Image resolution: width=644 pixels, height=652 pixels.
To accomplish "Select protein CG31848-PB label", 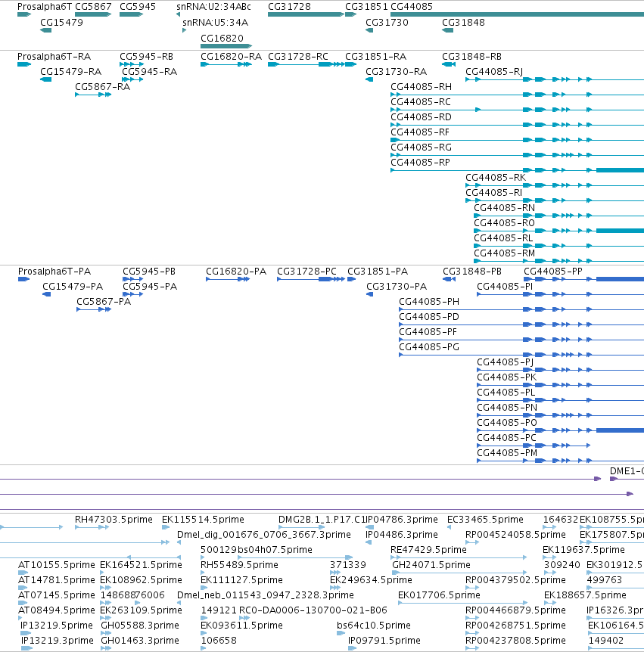I will click(472, 272).
